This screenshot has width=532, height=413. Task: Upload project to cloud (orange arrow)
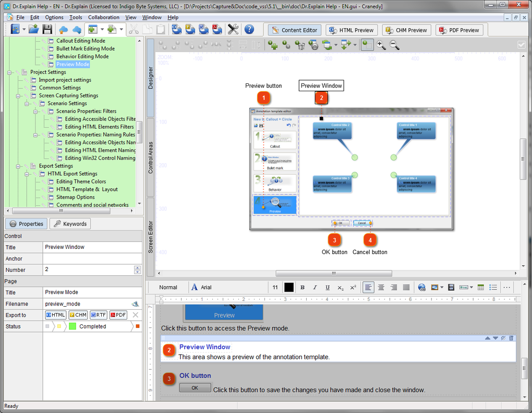coord(63,30)
